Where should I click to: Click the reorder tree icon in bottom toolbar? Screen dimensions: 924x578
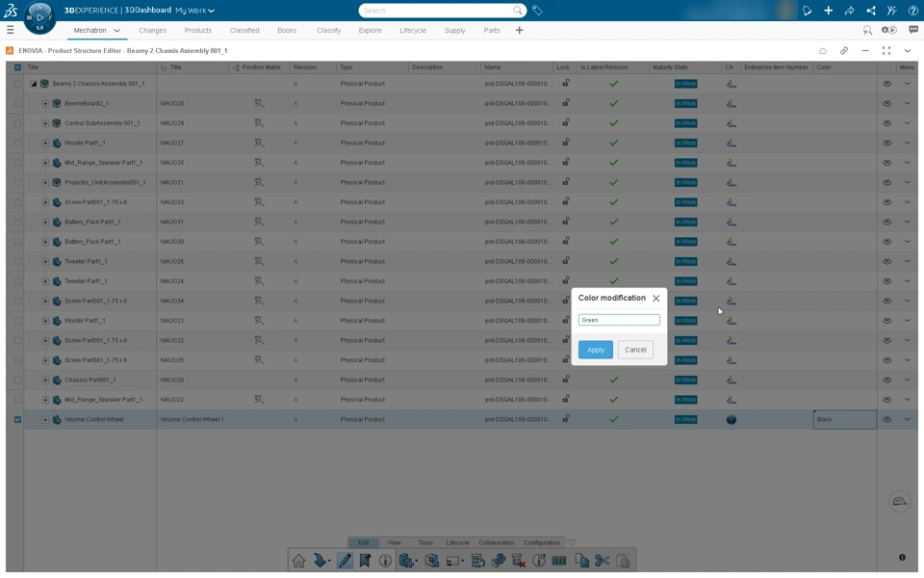click(478, 561)
